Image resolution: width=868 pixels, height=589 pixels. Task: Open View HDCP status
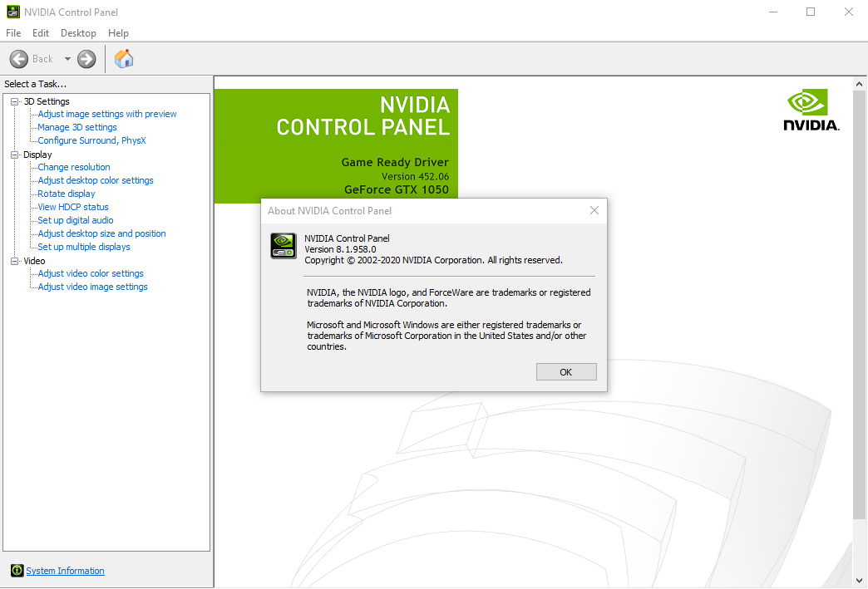coord(73,207)
